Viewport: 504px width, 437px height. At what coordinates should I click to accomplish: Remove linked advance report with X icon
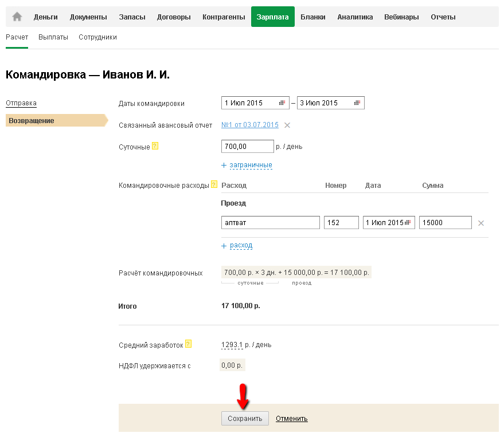point(287,125)
